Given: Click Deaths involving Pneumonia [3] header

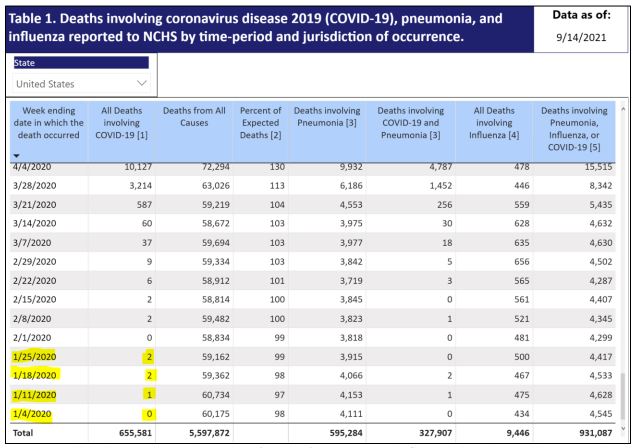Looking at the screenshot, I should [x=327, y=117].
